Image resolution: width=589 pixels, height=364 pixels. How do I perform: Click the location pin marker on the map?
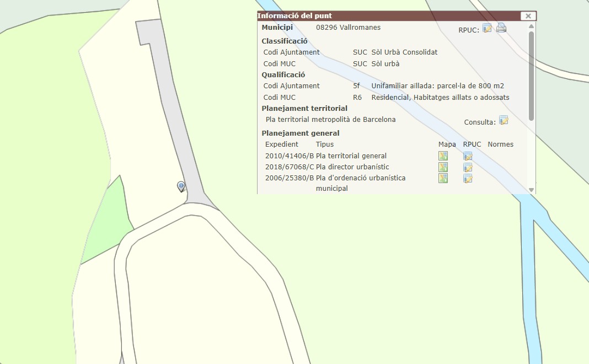point(181,186)
